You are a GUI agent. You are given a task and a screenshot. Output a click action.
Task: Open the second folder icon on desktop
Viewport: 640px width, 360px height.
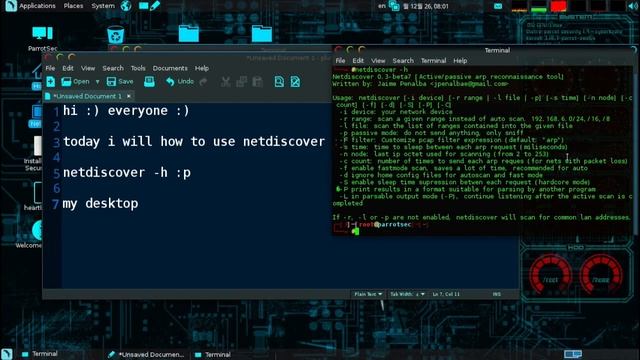pos(262,33)
